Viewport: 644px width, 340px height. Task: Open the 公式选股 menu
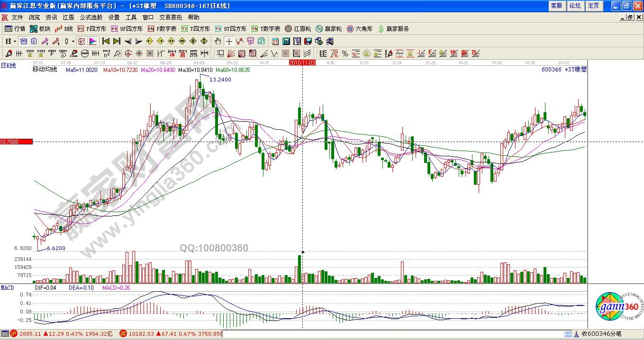(91, 17)
